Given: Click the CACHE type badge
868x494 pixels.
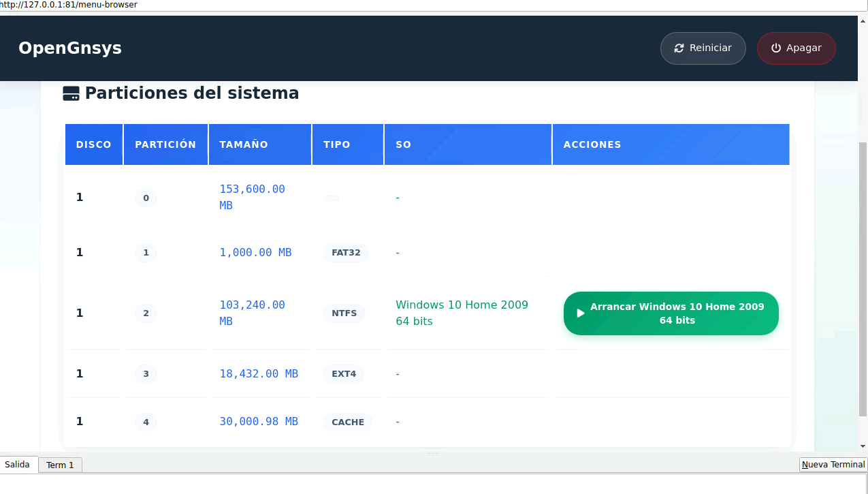Looking at the screenshot, I should pyautogui.click(x=348, y=422).
